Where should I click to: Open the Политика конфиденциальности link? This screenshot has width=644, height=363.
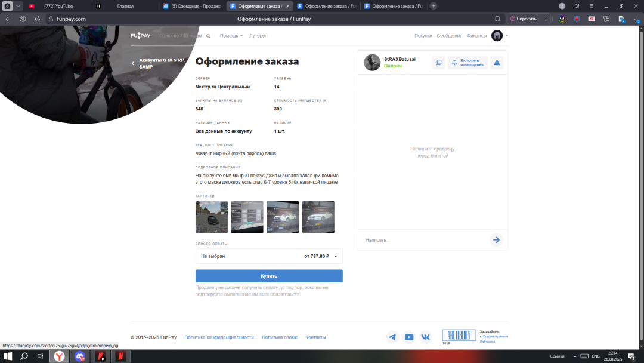(219, 337)
